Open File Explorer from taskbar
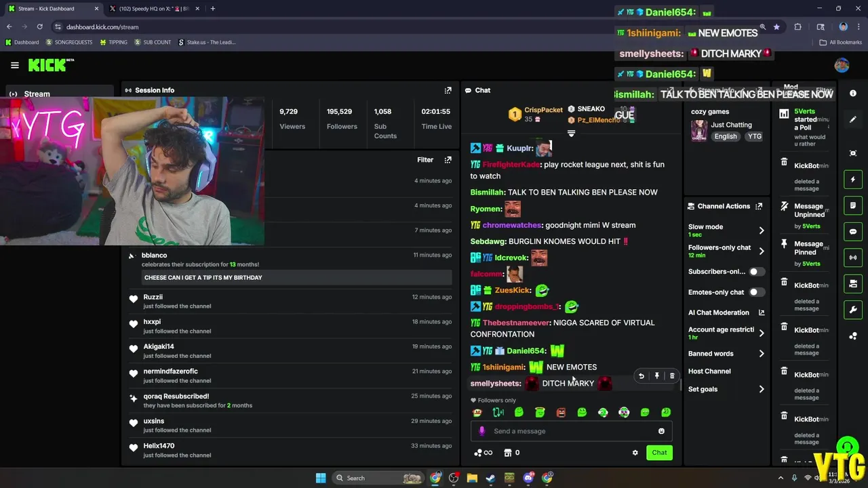This screenshot has height=488, width=868. tap(472, 478)
